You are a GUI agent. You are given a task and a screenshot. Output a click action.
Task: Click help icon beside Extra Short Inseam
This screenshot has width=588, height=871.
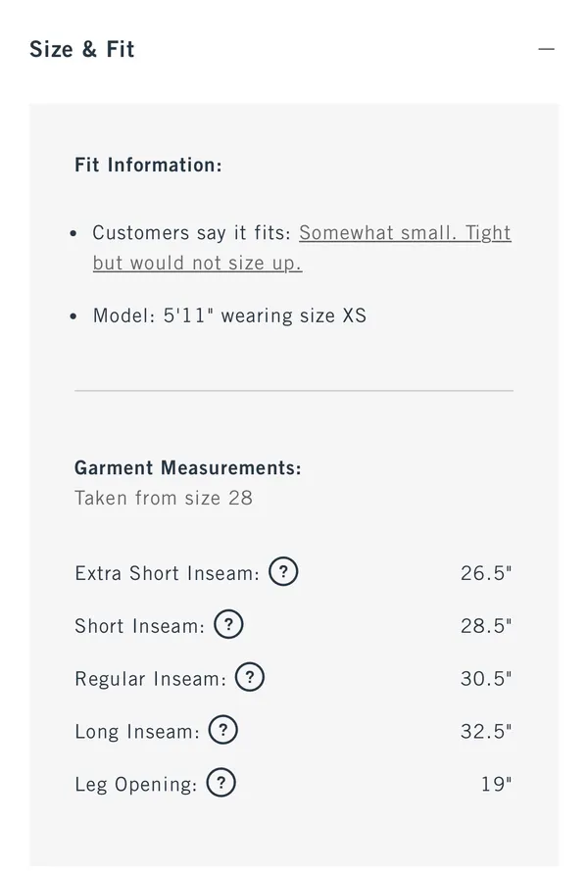coord(283,571)
